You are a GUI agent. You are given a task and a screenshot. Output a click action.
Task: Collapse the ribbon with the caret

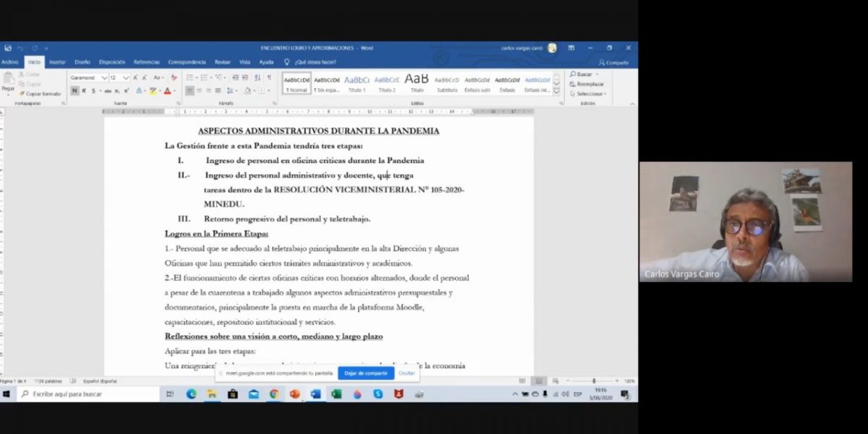tap(633, 103)
